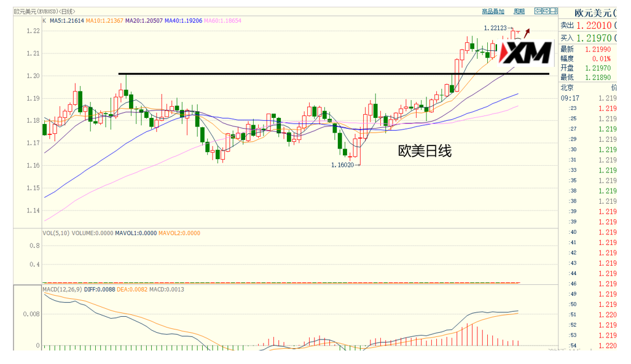Select the MA10:1.21367 indicator label
Image resolution: width=631 pixels, height=364 pixels.
(x=104, y=20)
